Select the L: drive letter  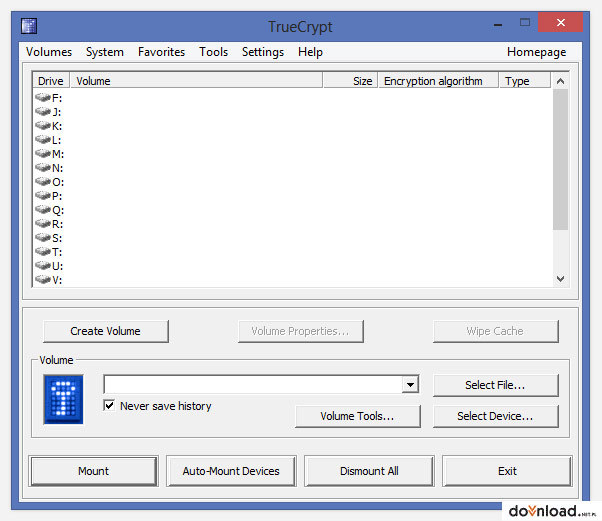coord(56,140)
